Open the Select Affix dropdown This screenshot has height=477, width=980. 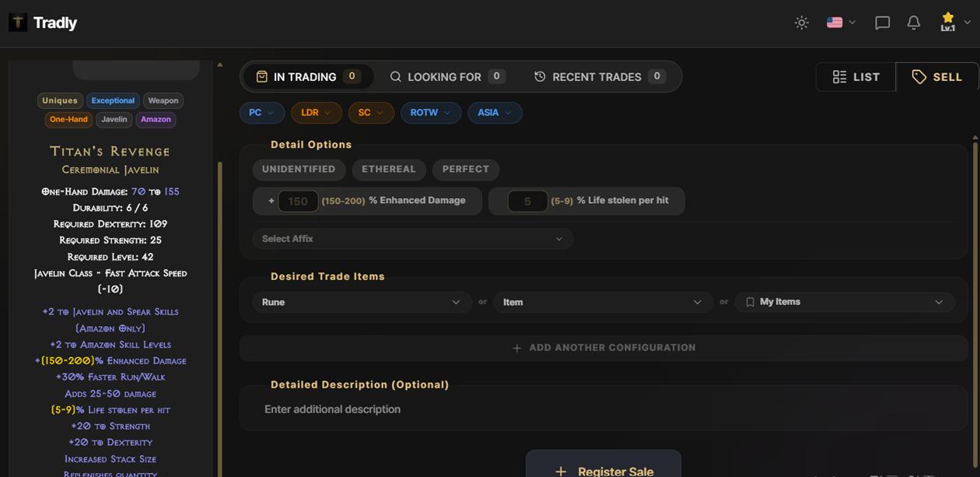coord(413,239)
